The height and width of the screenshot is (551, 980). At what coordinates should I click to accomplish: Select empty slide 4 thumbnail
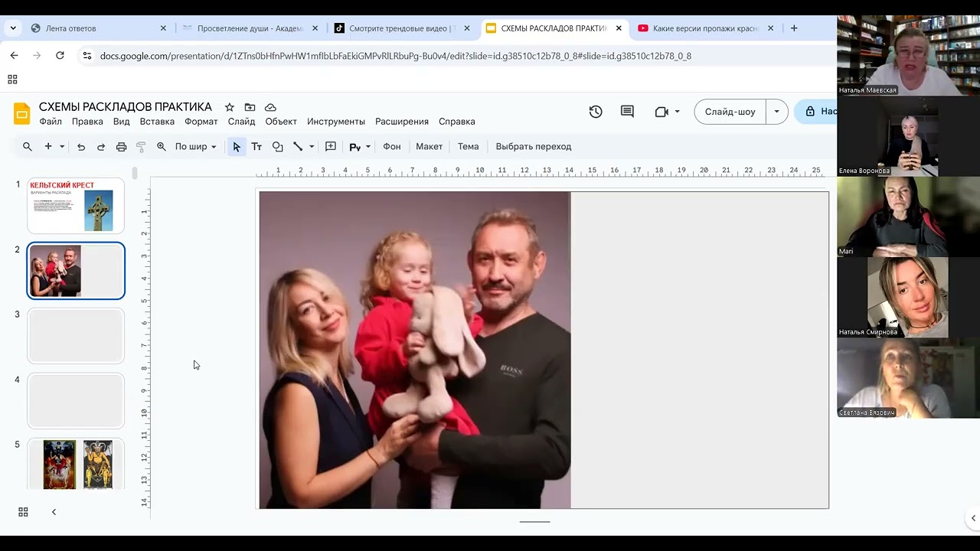point(76,401)
